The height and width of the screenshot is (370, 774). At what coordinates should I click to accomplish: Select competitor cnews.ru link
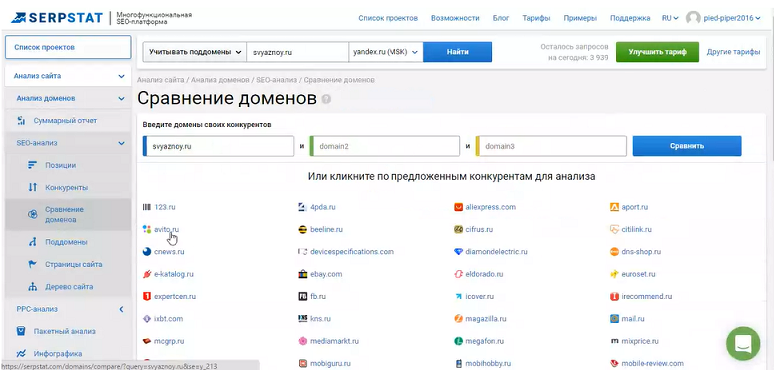pyautogui.click(x=169, y=252)
